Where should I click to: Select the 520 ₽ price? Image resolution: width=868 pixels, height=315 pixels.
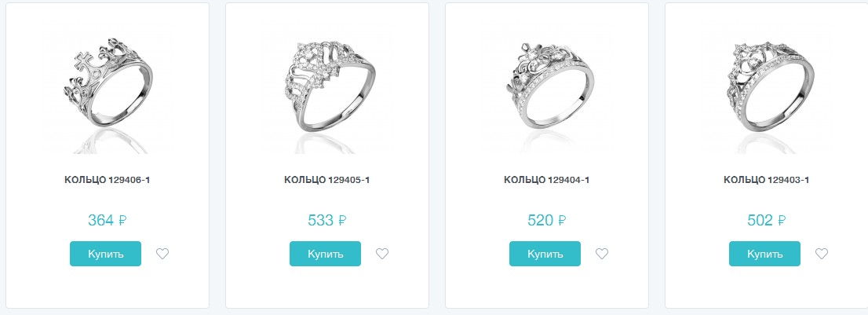coord(546,221)
